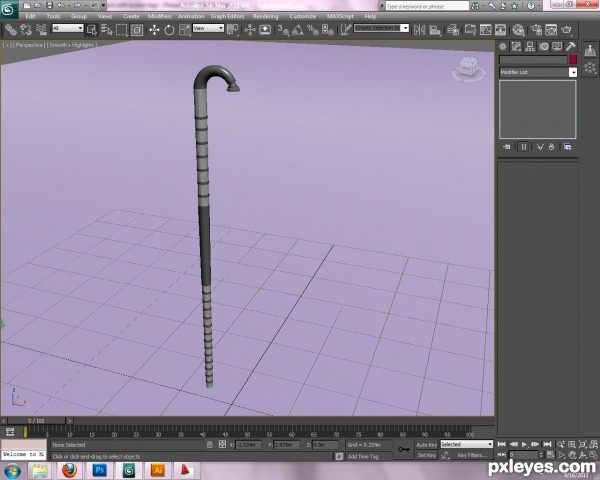The height and width of the screenshot is (480, 600).
Task: Toggle Window/Crossing selection mode
Action: (137, 30)
